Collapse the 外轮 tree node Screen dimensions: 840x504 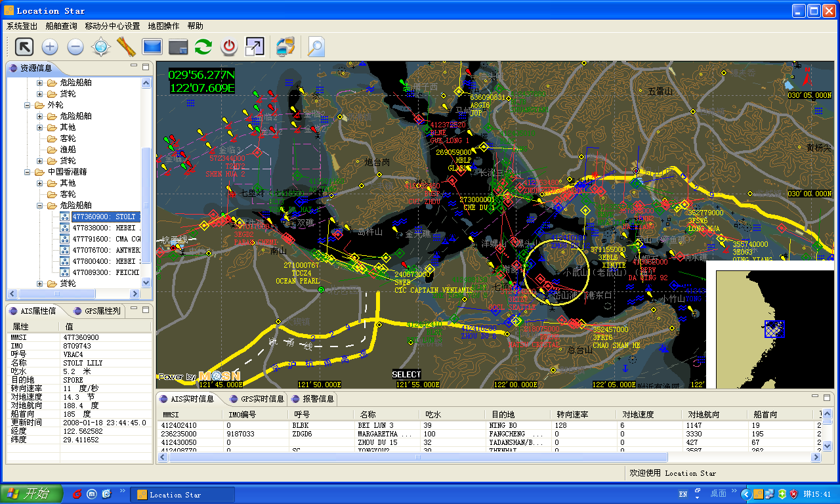28,105
